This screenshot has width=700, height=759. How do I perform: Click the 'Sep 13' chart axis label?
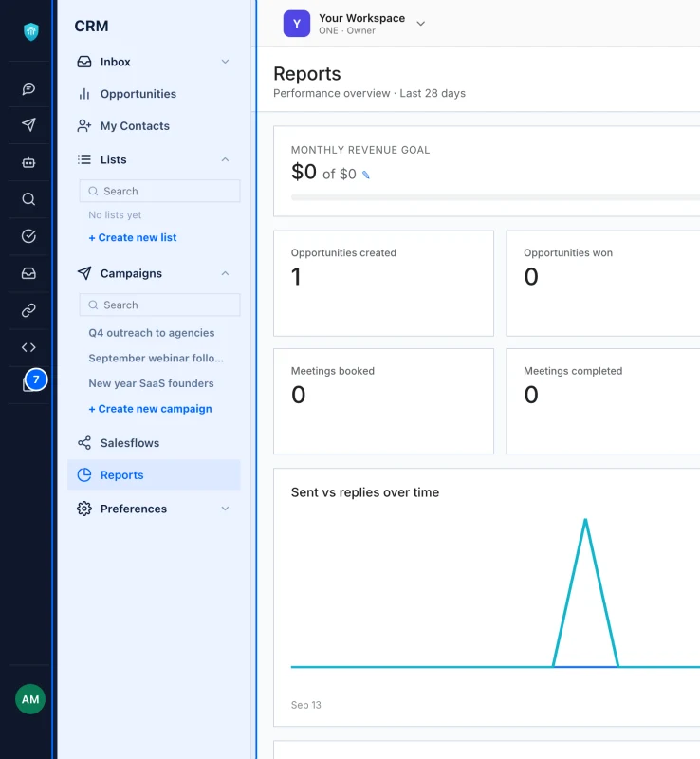point(306,705)
